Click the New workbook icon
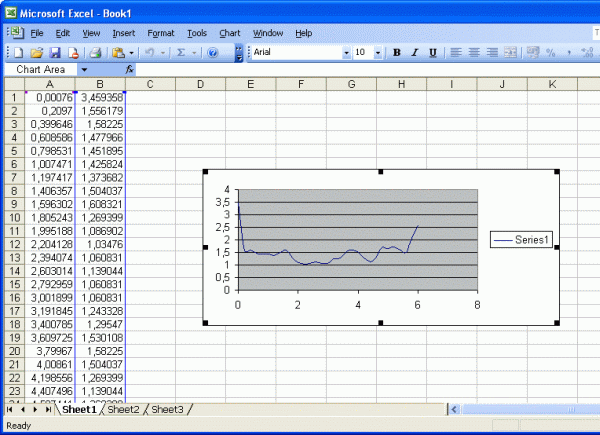 [18, 52]
